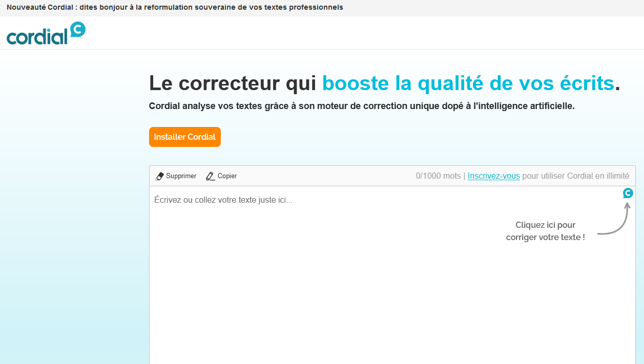
Task: Click the subtitle 'Cordial analyse vos textes'
Action: click(362, 106)
